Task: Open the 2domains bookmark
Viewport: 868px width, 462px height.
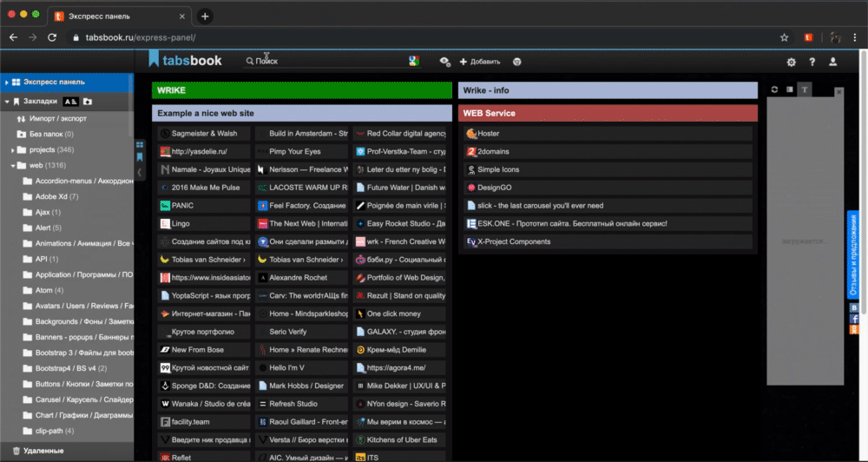Action: coord(608,151)
